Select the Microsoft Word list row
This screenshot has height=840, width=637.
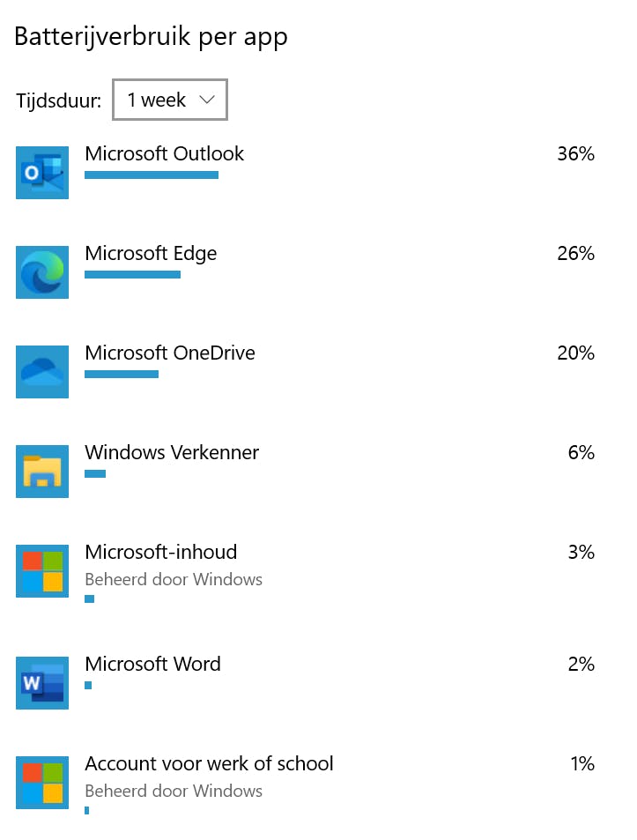point(152,664)
